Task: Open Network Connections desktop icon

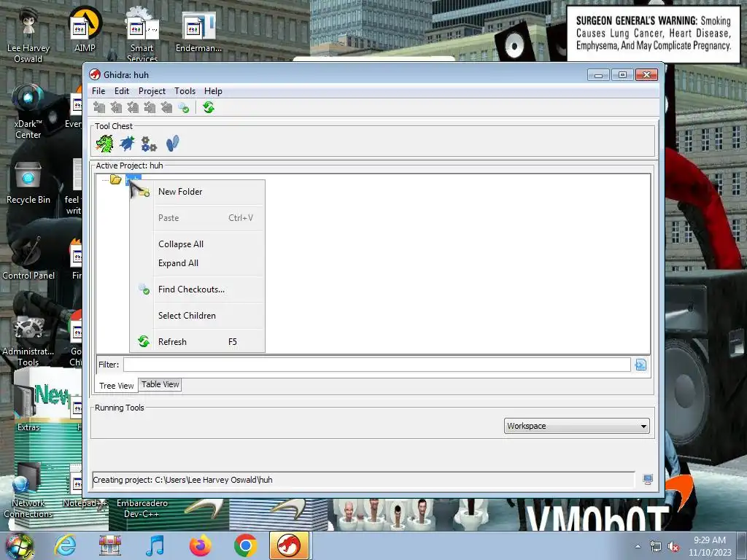Action: (x=28, y=491)
